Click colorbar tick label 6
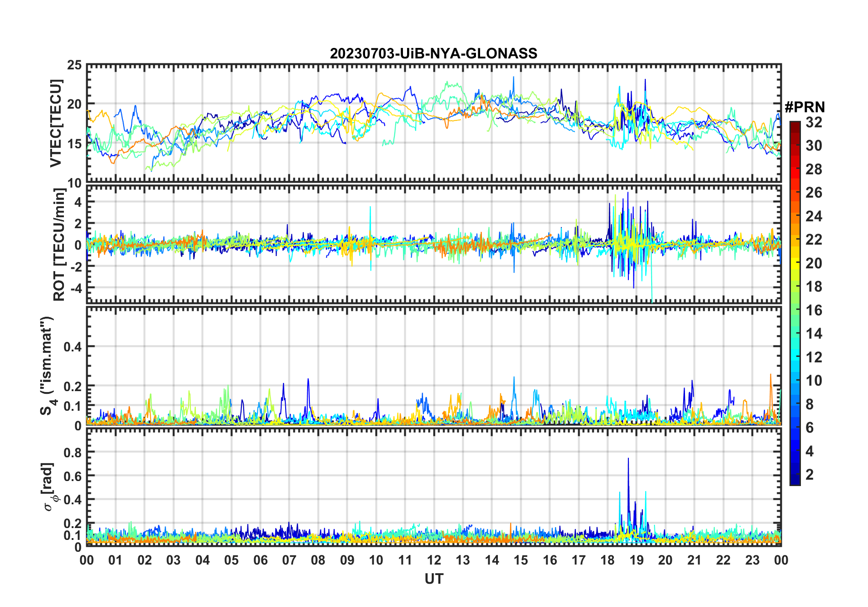This screenshot has width=868, height=607. click(810, 428)
